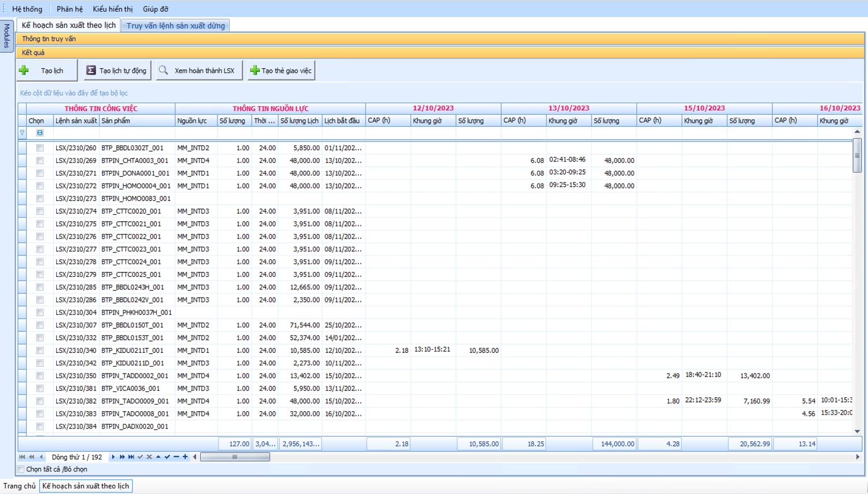
Task: Click time slot 18:40-21:10
Action: 703,375
